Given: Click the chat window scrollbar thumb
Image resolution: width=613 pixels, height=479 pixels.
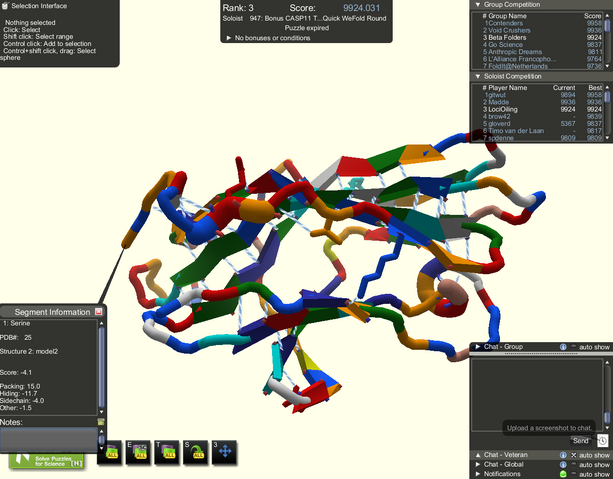Looking at the screenshot, I should pos(607,417).
